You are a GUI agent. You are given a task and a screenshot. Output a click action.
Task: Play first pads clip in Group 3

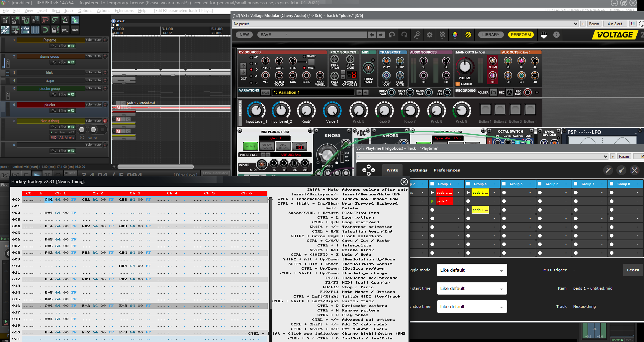(x=432, y=192)
